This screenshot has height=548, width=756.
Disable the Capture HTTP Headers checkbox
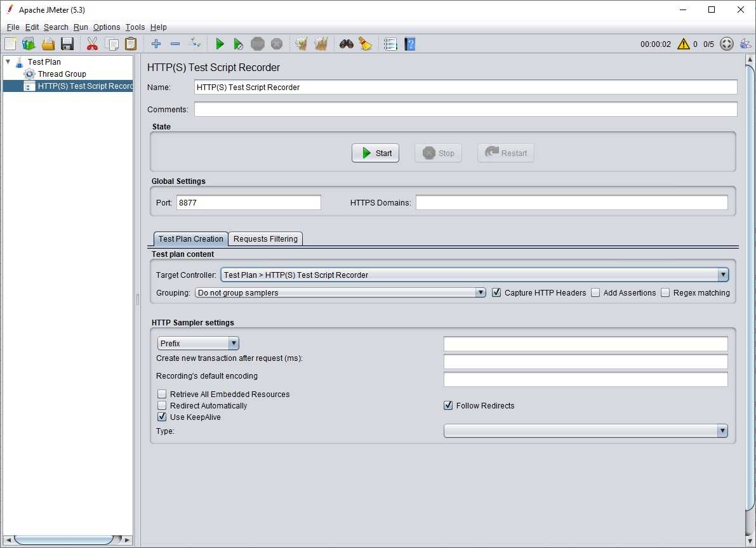(x=497, y=292)
